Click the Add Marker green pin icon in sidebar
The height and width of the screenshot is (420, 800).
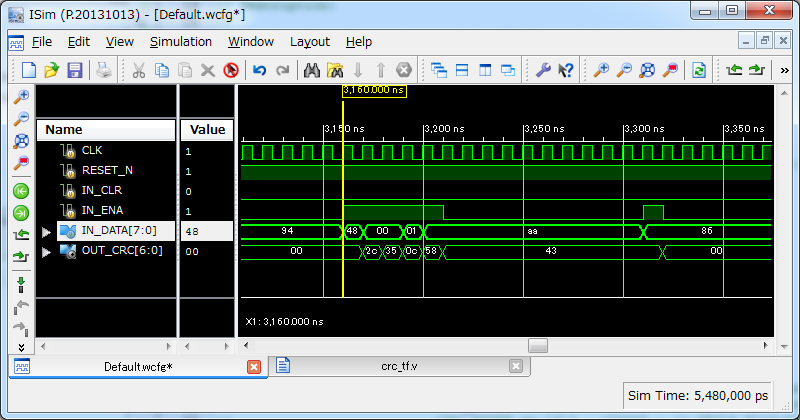click(x=21, y=285)
